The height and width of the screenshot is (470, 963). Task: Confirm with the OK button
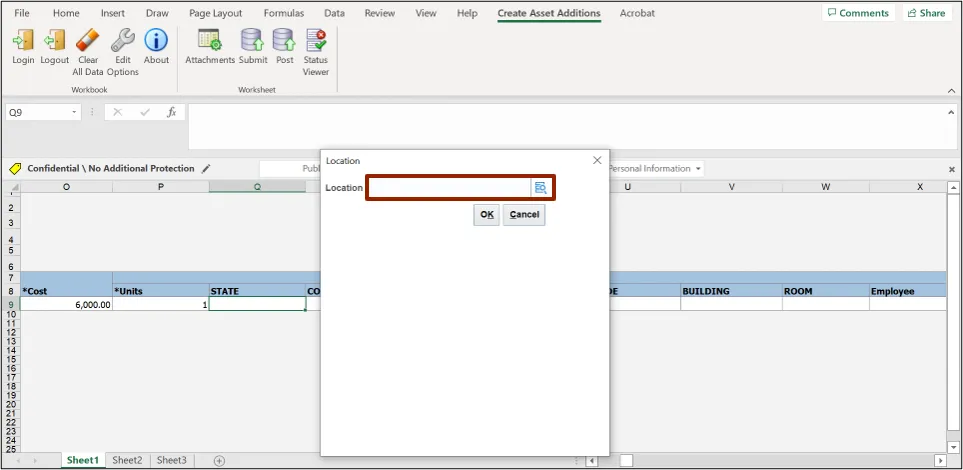tap(486, 214)
